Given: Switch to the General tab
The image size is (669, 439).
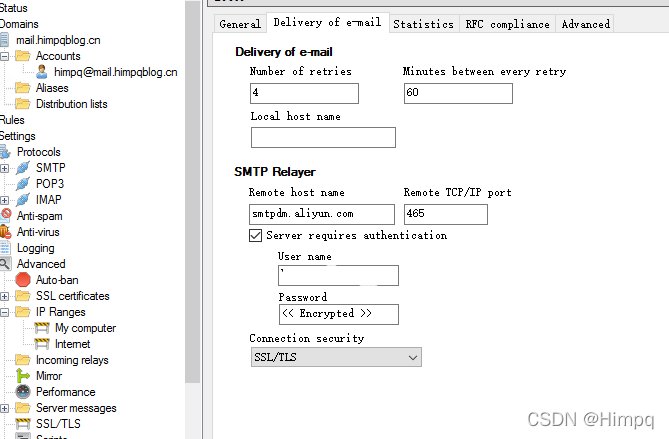Looking at the screenshot, I should [240, 24].
